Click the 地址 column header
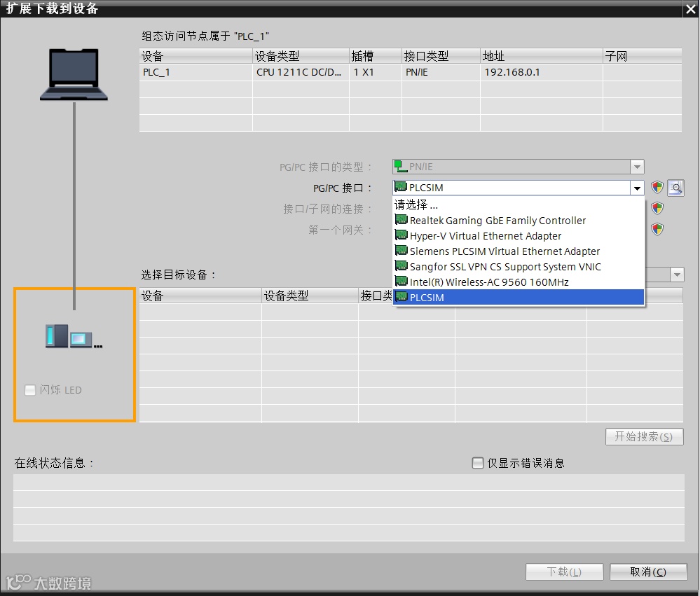Image resolution: width=700 pixels, height=596 pixels. pos(542,56)
